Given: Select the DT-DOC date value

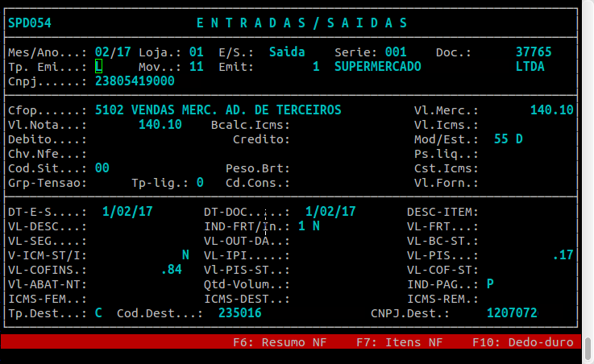Looking at the screenshot, I should click(330, 212).
